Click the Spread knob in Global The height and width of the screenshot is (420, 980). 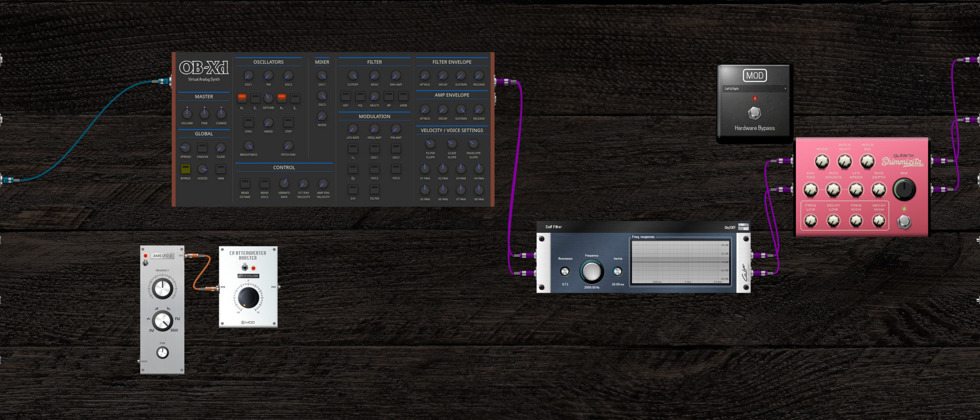pyautogui.click(x=185, y=147)
